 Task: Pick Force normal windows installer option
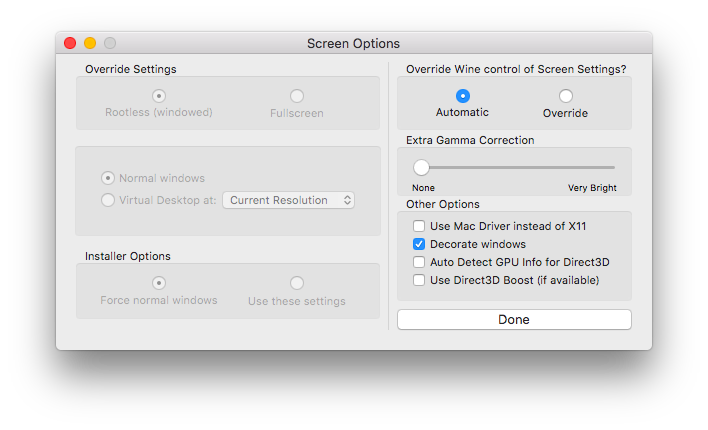coord(158,283)
